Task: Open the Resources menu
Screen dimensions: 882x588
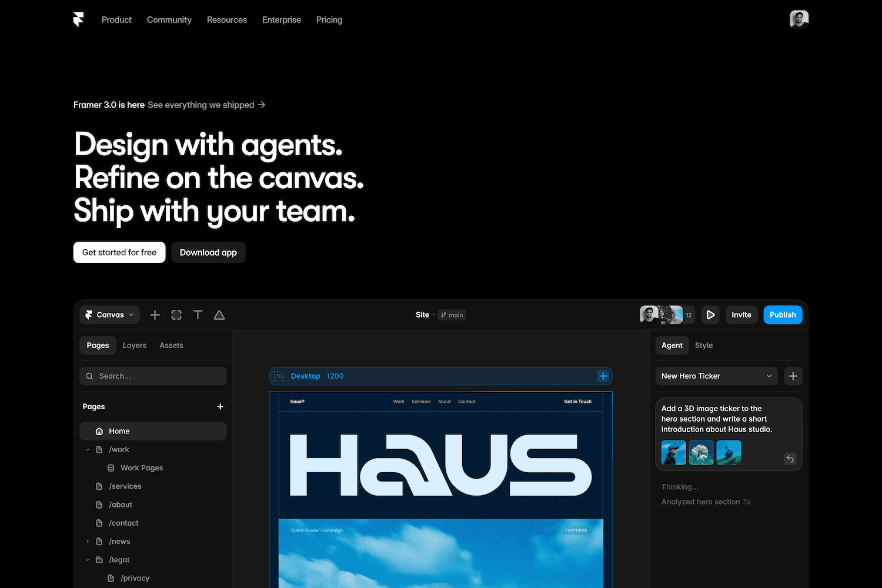Action: pos(227,20)
